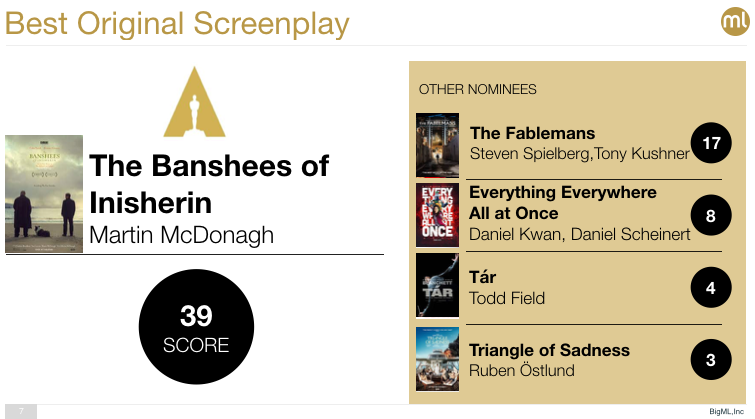Image resolution: width=755 pixels, height=419 pixels.
Task: Click Tár's score badge of 4
Action: (x=711, y=288)
